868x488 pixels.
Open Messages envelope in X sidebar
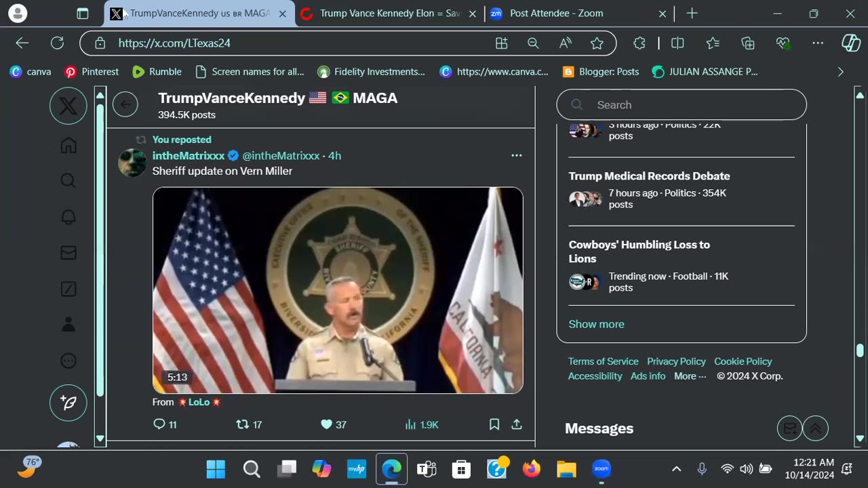click(68, 253)
